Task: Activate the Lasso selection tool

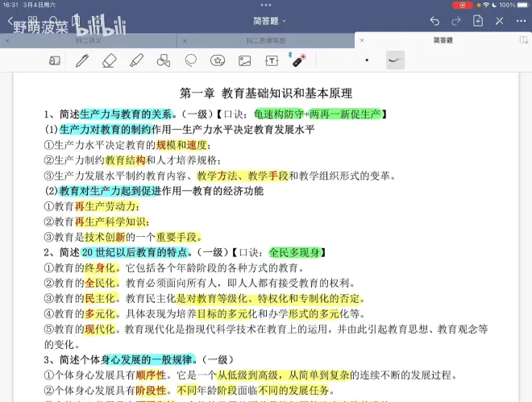Action: 191,60
